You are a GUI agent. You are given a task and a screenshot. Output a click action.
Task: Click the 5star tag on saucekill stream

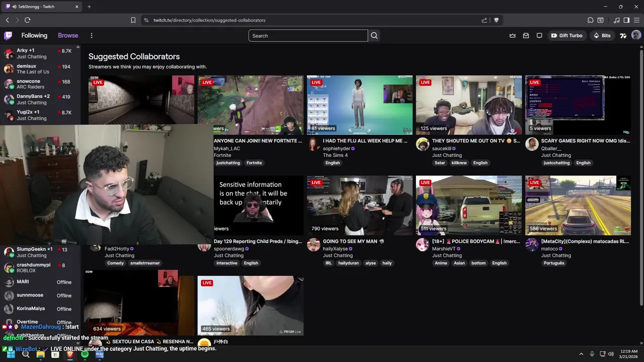coord(440,163)
